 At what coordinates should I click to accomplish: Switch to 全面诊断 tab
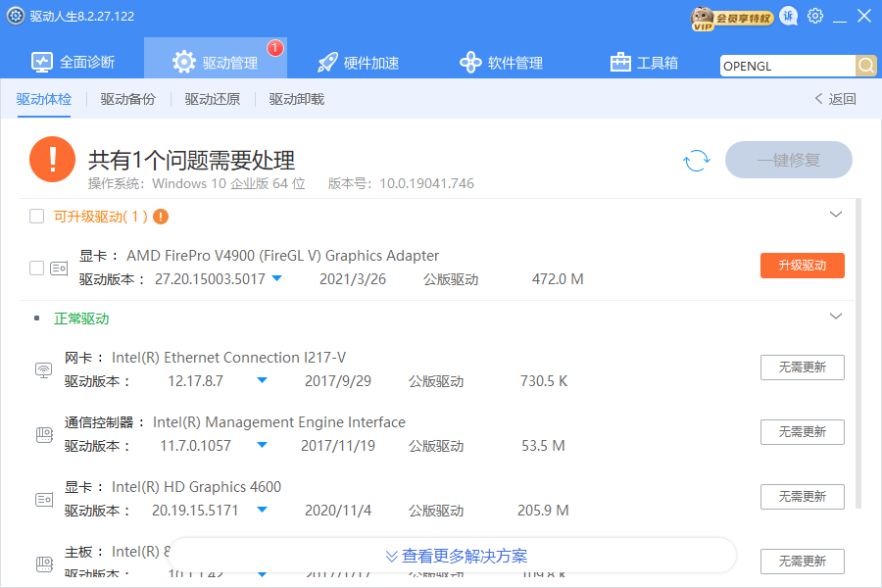pyautogui.click(x=73, y=62)
